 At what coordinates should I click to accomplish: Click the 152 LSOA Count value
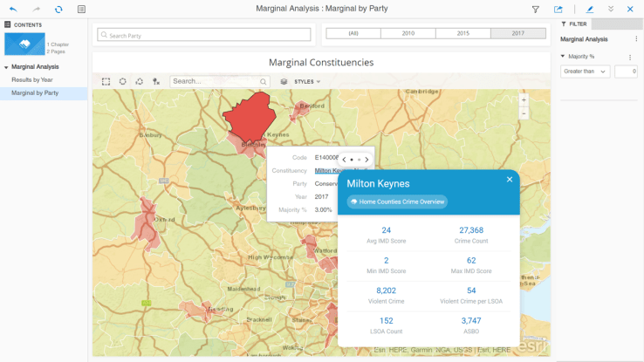coord(386,320)
